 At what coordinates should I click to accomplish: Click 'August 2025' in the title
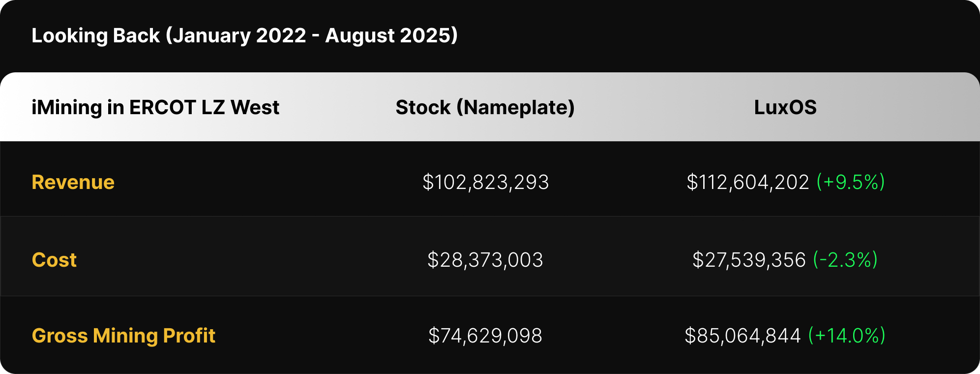click(388, 35)
